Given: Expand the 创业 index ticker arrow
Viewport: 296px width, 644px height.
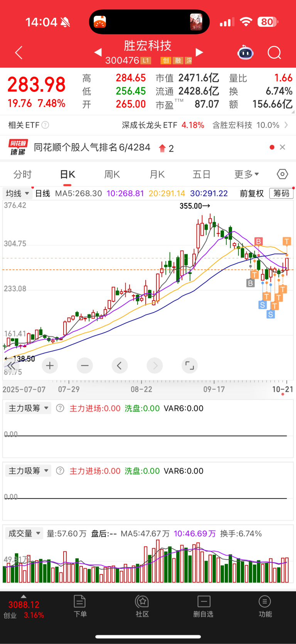Looking at the screenshot, I should 24,597.
